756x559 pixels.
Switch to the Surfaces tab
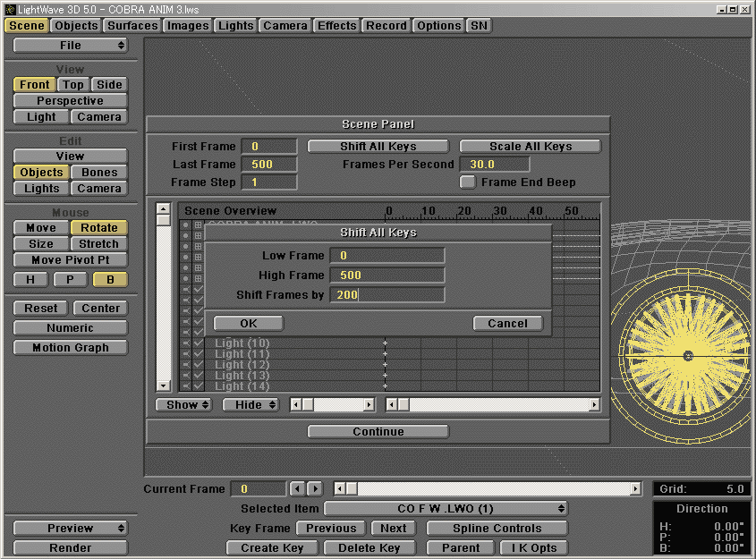click(x=132, y=26)
